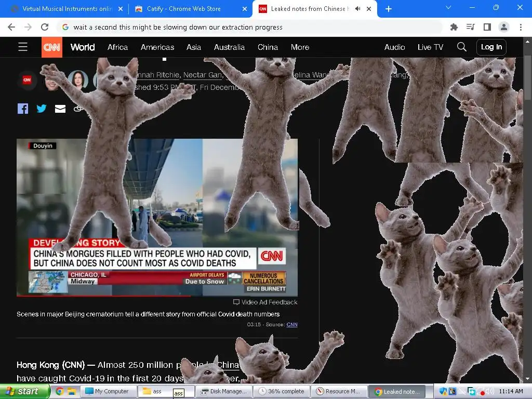Mute the CNN tab via speaker icon

tap(357, 9)
